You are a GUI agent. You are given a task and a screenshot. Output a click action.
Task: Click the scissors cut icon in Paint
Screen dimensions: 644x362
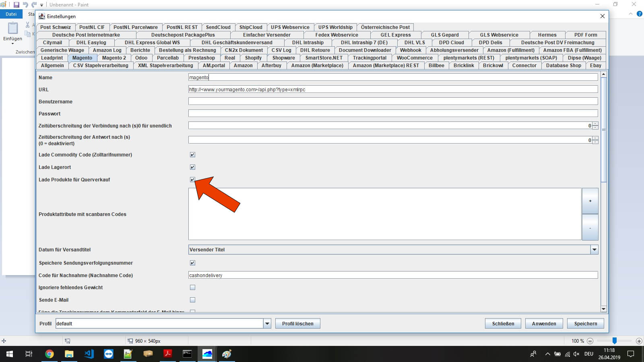pos(27,25)
